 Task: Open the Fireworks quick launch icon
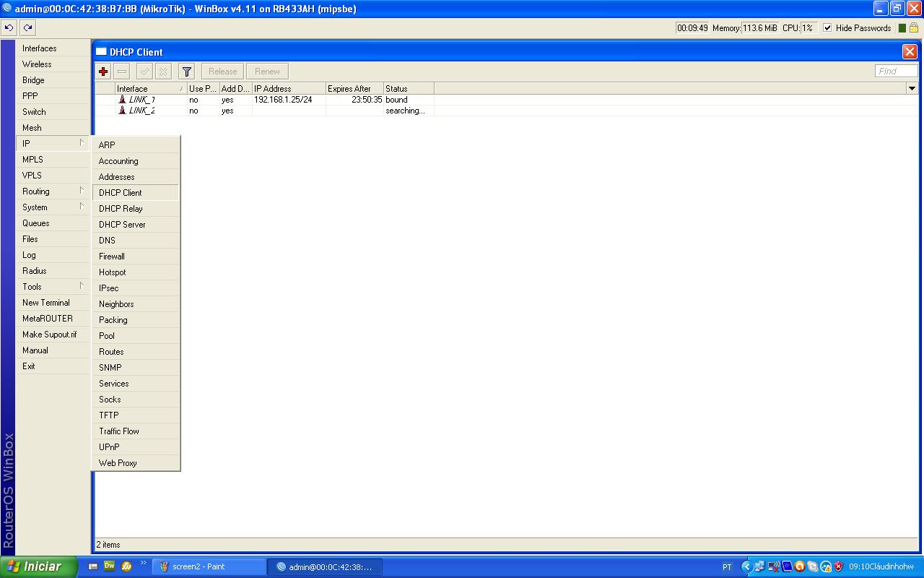pos(126,566)
